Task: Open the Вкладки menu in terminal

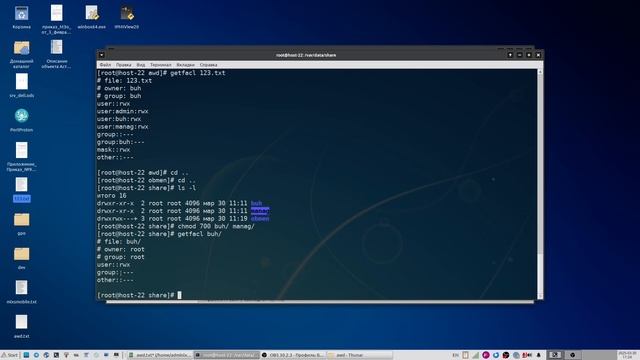Action: click(185, 65)
